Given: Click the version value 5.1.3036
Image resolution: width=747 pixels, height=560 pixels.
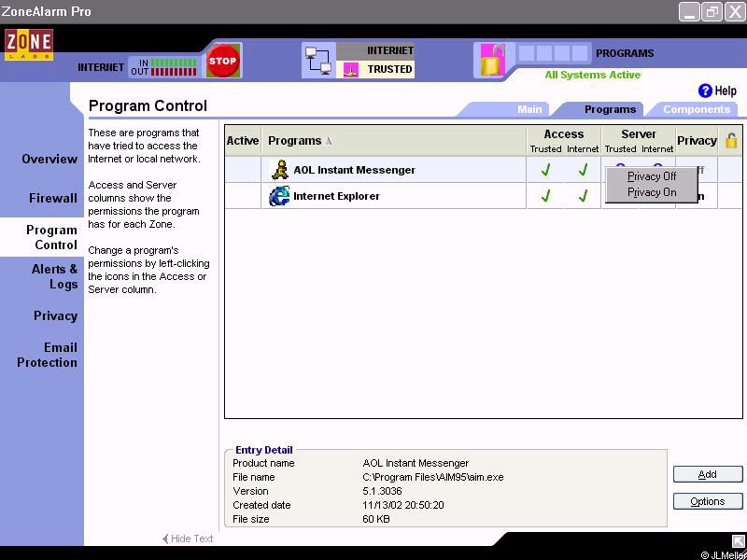Looking at the screenshot, I should (x=382, y=491).
